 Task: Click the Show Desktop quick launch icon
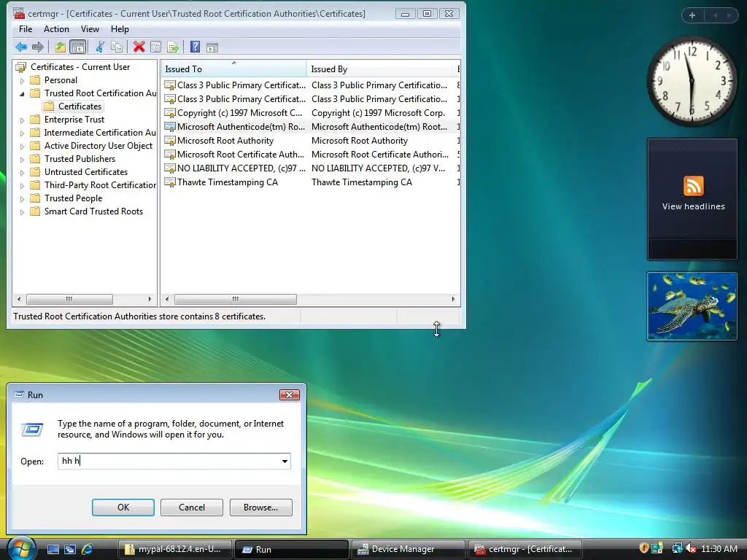click(x=53, y=549)
